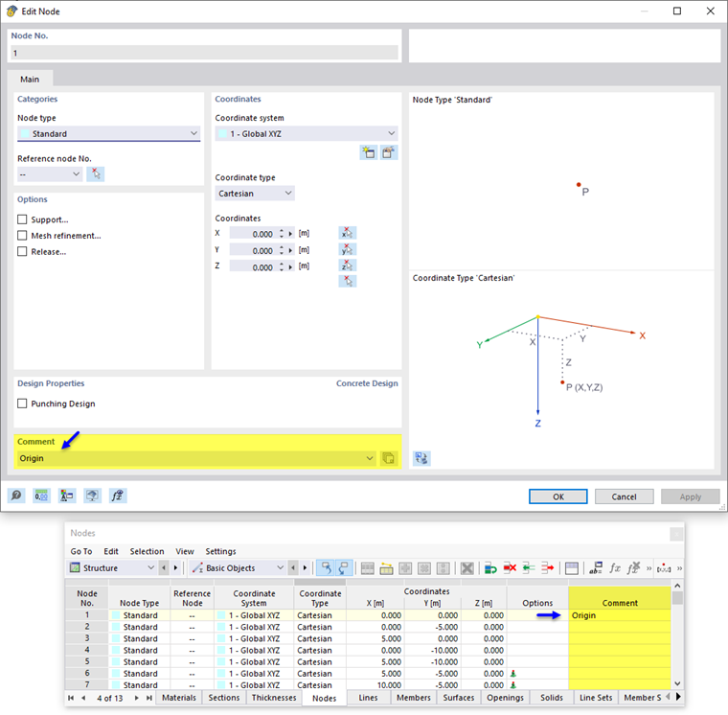728x715 pixels.
Task: Open the View menu in Nodes panel
Action: click(184, 551)
